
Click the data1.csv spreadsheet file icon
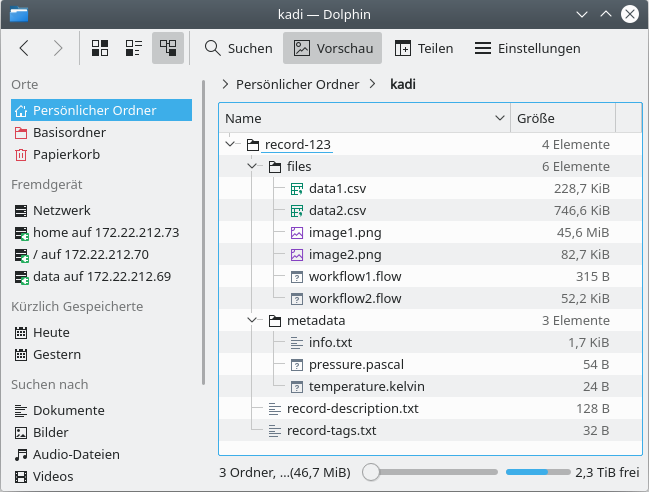click(x=296, y=189)
